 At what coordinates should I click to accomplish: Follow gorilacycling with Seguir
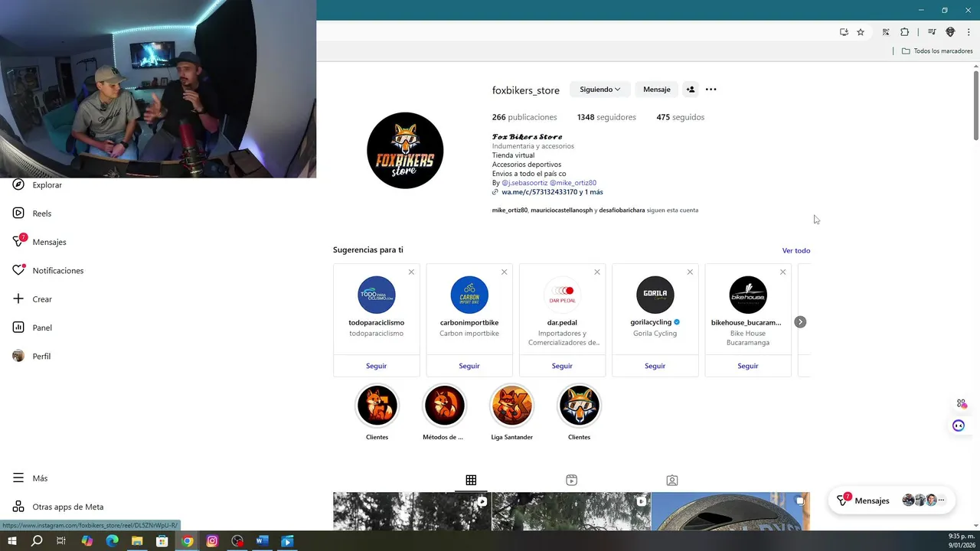point(655,366)
